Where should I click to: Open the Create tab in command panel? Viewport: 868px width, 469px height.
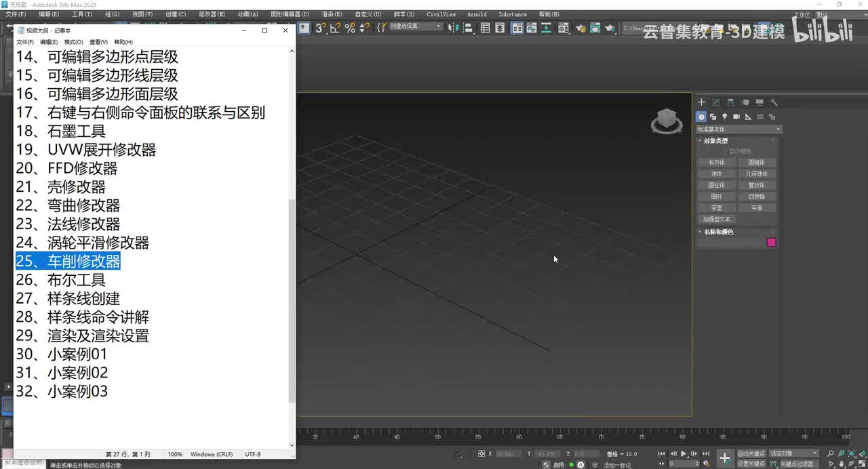pos(702,102)
